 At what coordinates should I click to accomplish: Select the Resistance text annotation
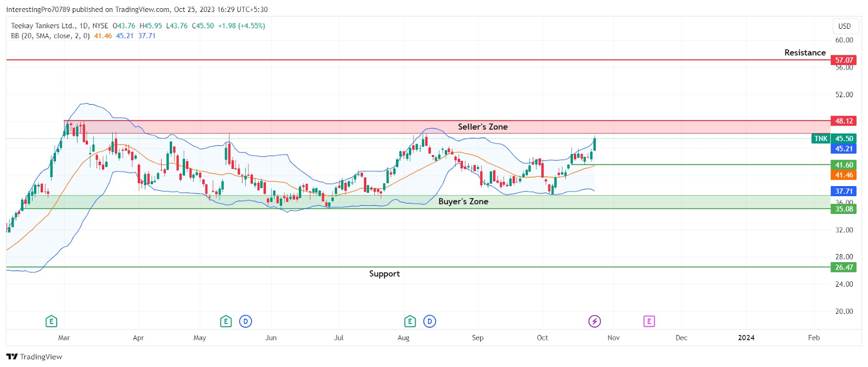pos(805,53)
